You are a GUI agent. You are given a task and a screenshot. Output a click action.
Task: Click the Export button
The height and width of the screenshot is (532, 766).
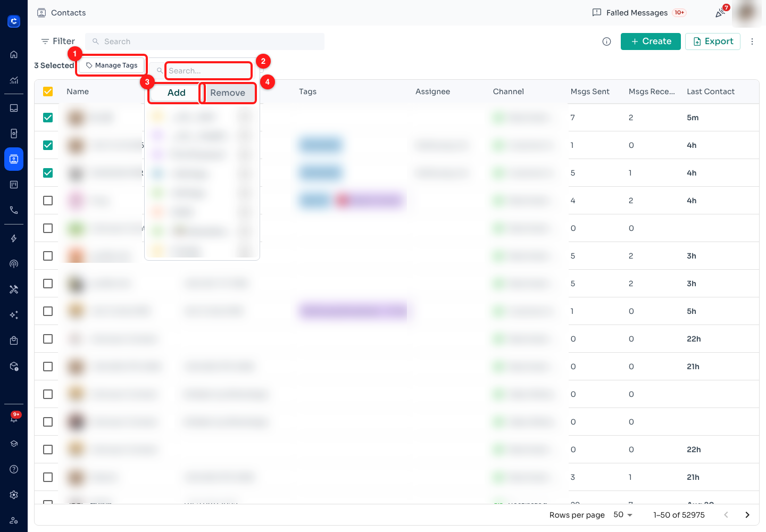point(713,41)
